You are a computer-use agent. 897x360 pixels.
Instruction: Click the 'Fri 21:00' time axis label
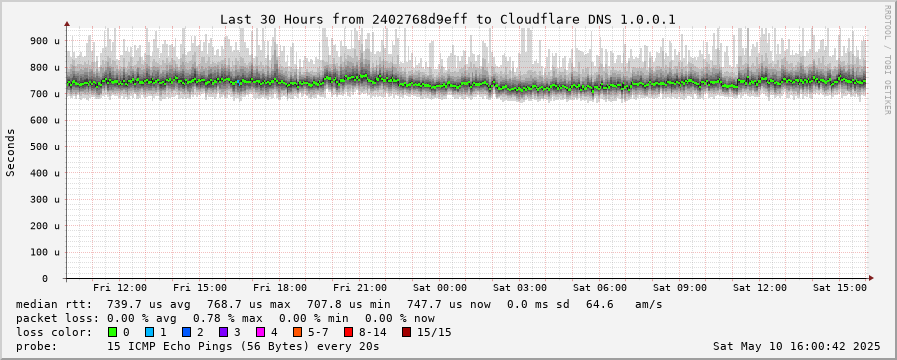[x=360, y=288]
